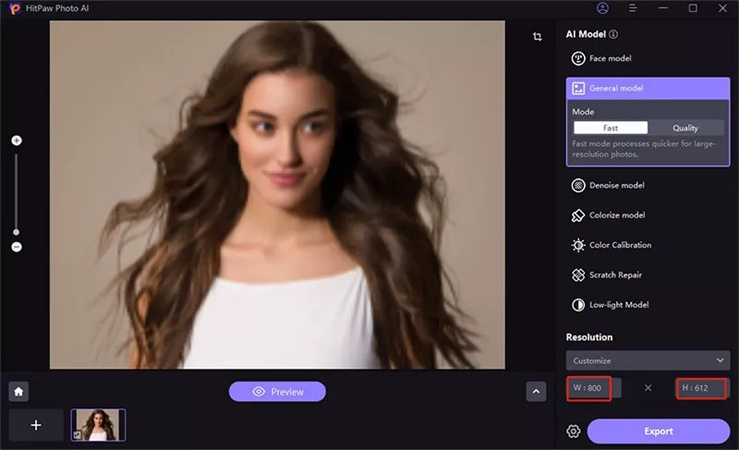Click the Resolution heading text
This screenshot has width=739, height=450.
[589, 337]
